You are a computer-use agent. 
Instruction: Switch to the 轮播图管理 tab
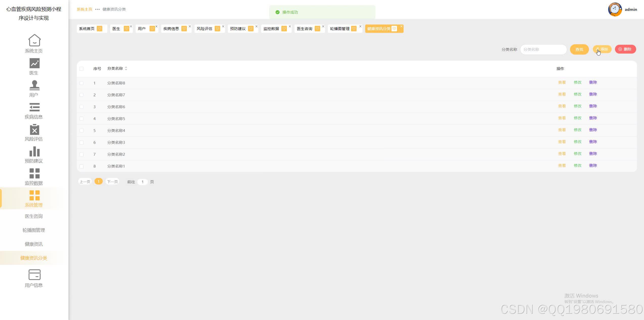pos(340,29)
